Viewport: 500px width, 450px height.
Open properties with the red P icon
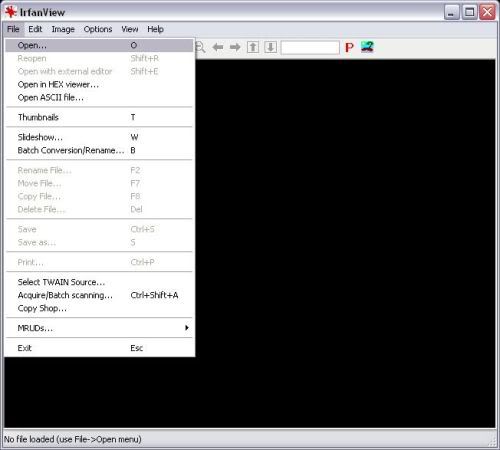click(x=349, y=48)
